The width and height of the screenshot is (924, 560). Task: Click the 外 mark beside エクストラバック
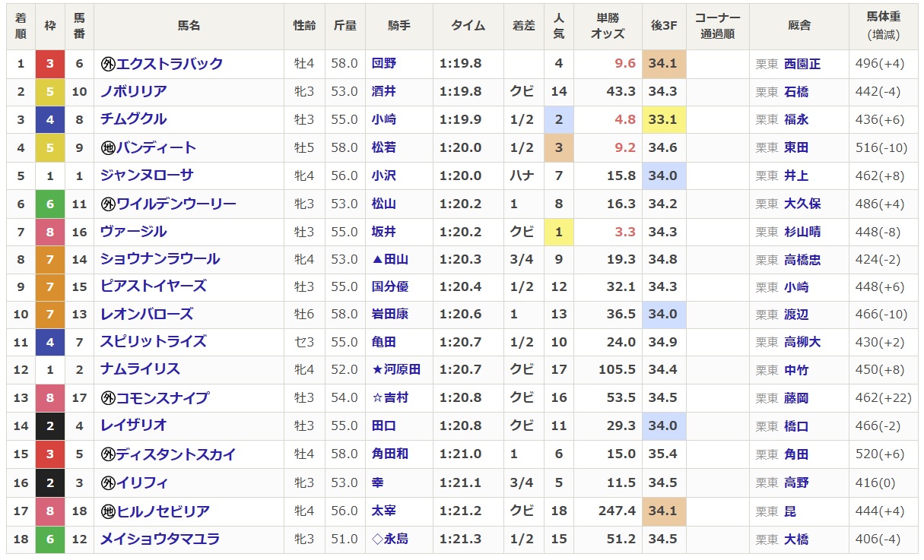pos(107,64)
